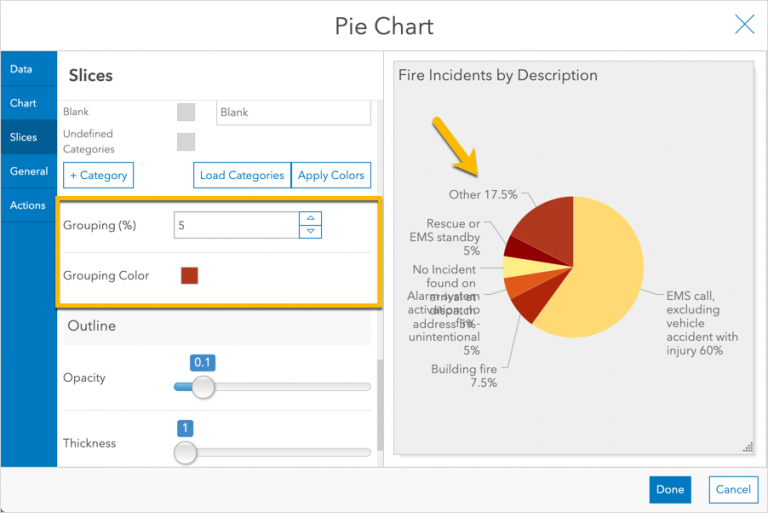Increase Grouping percentage with up arrow
Viewport: 768px width, 513px height.
(x=311, y=219)
